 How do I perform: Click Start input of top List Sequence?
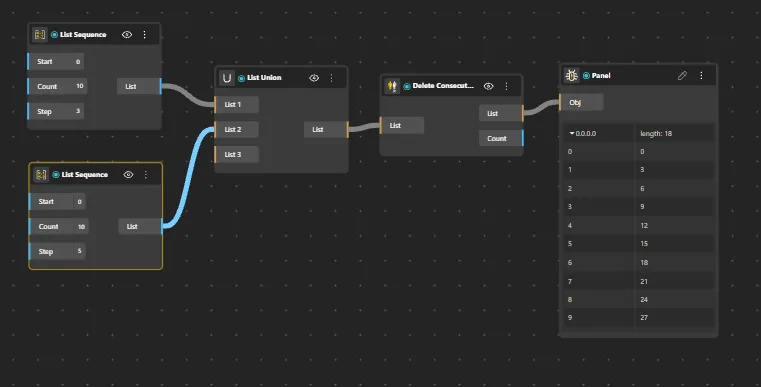click(55, 61)
